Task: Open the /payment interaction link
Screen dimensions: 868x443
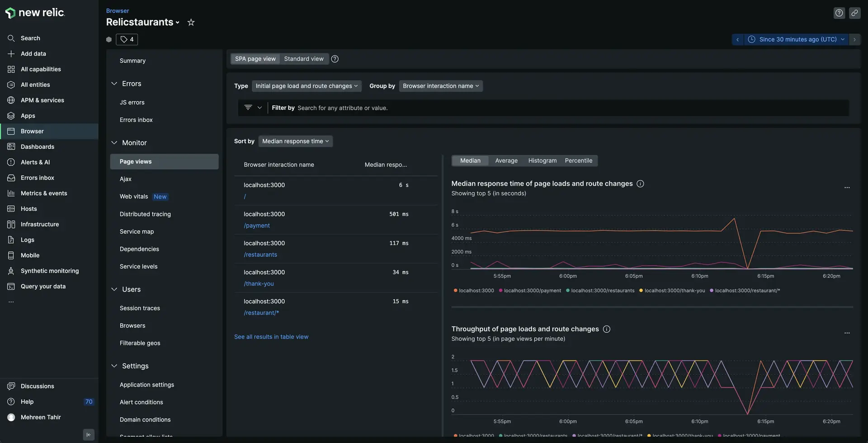Action: point(257,226)
